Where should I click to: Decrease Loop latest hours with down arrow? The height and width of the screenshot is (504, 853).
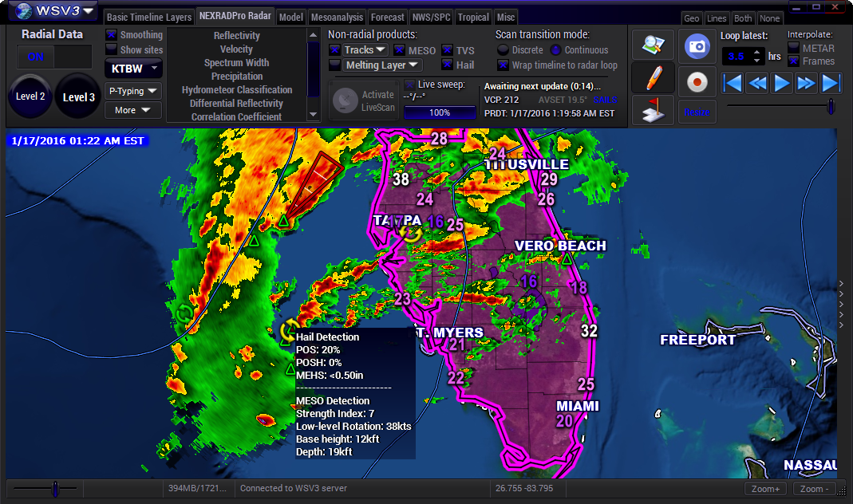pos(756,61)
